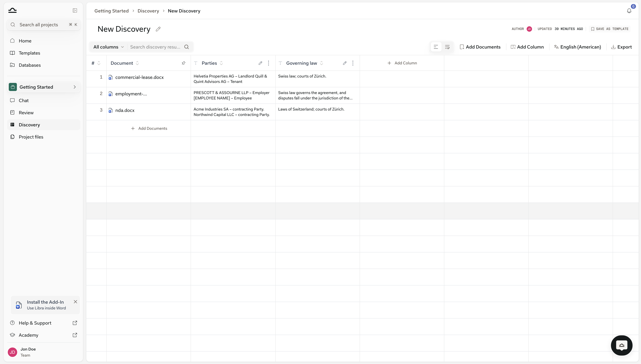Click the rename pencil next to New Discovery
The height and width of the screenshot is (364, 641).
coord(158,29)
